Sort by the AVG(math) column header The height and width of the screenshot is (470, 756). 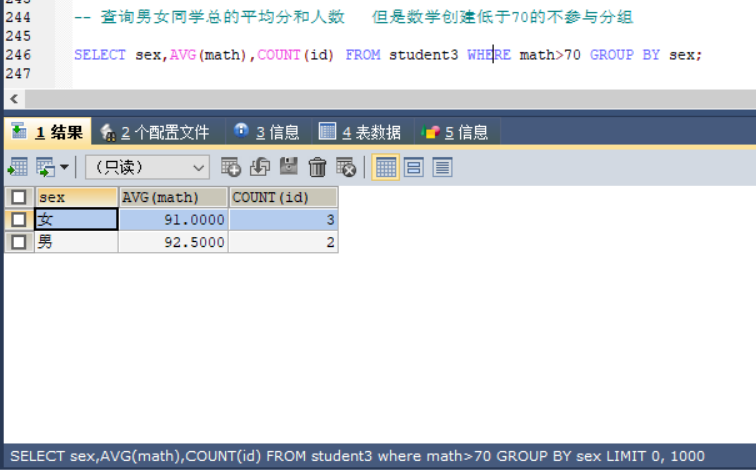tap(173, 197)
